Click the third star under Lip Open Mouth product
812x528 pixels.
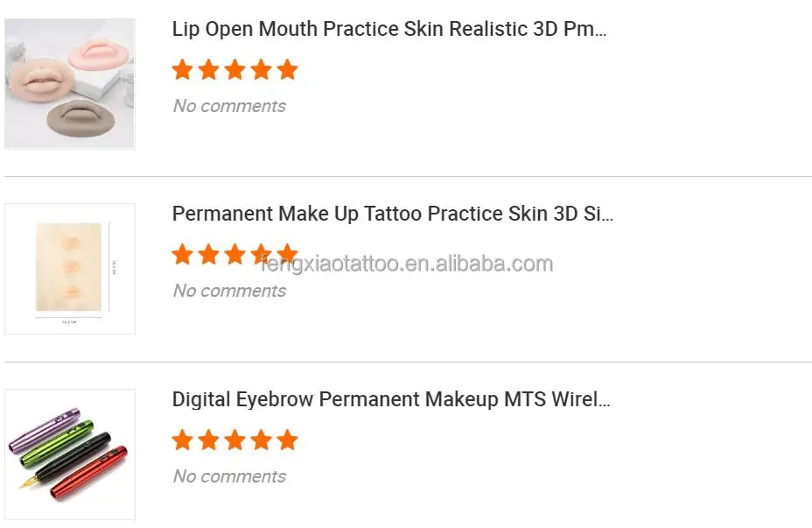pyautogui.click(x=234, y=70)
